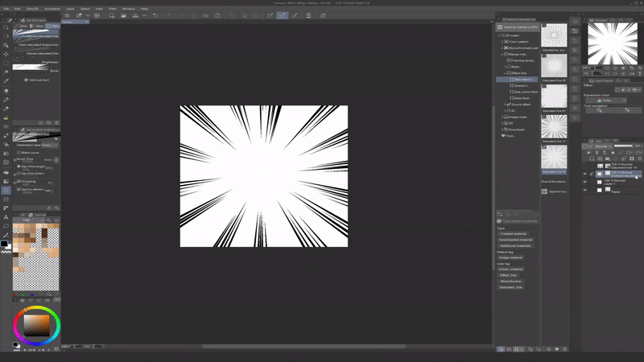Click the Monochrome user tag
The height and width of the screenshot is (362, 644).
[510, 281]
